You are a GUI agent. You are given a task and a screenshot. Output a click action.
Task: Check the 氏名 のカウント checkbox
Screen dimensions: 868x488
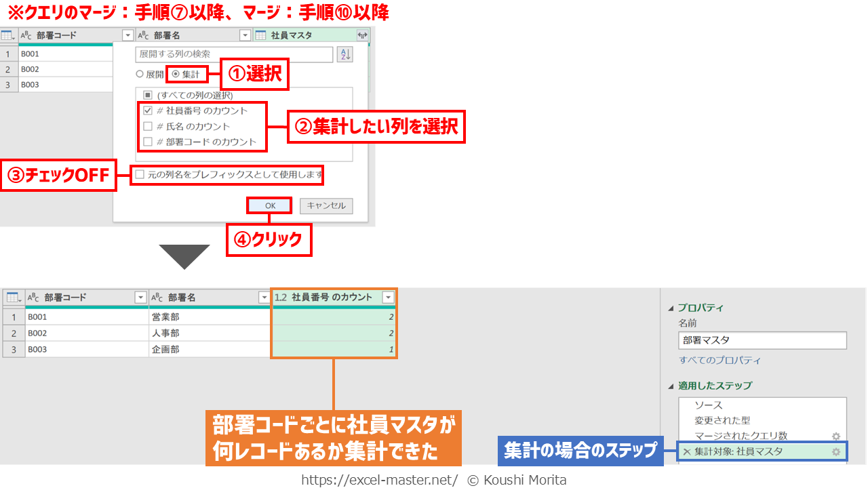(x=148, y=127)
